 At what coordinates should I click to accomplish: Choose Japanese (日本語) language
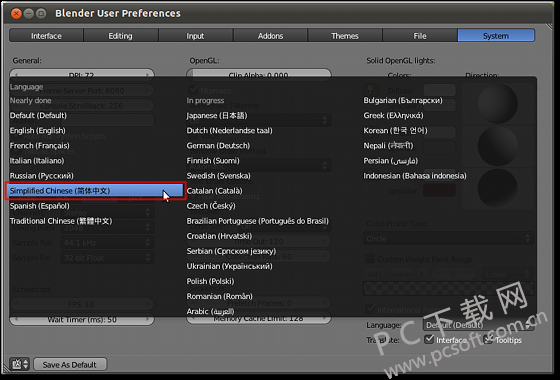pos(217,115)
